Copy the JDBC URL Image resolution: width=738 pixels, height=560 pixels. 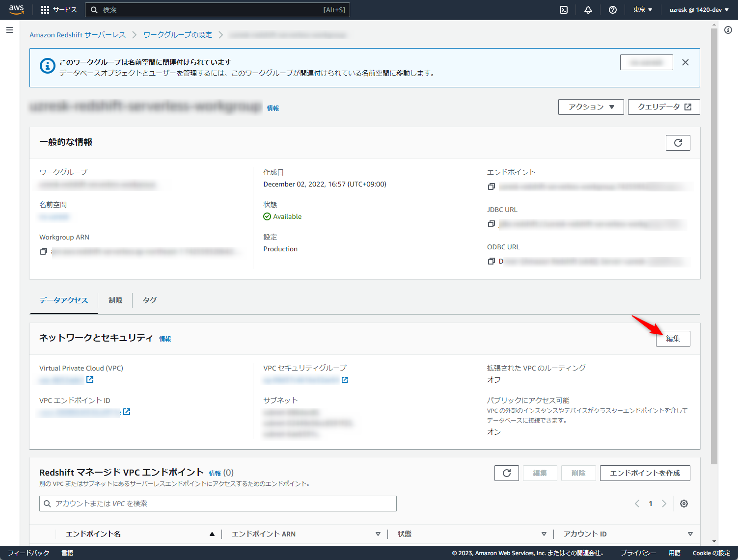[x=491, y=224]
